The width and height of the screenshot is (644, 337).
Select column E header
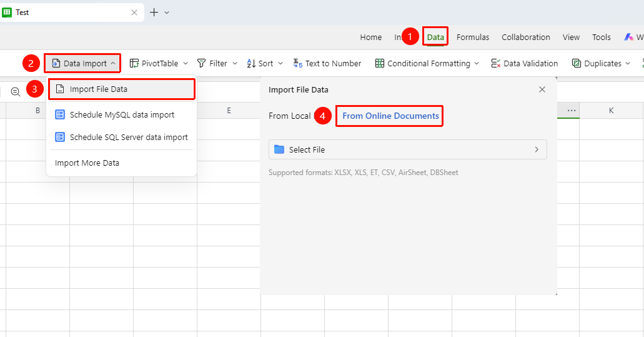point(229,111)
